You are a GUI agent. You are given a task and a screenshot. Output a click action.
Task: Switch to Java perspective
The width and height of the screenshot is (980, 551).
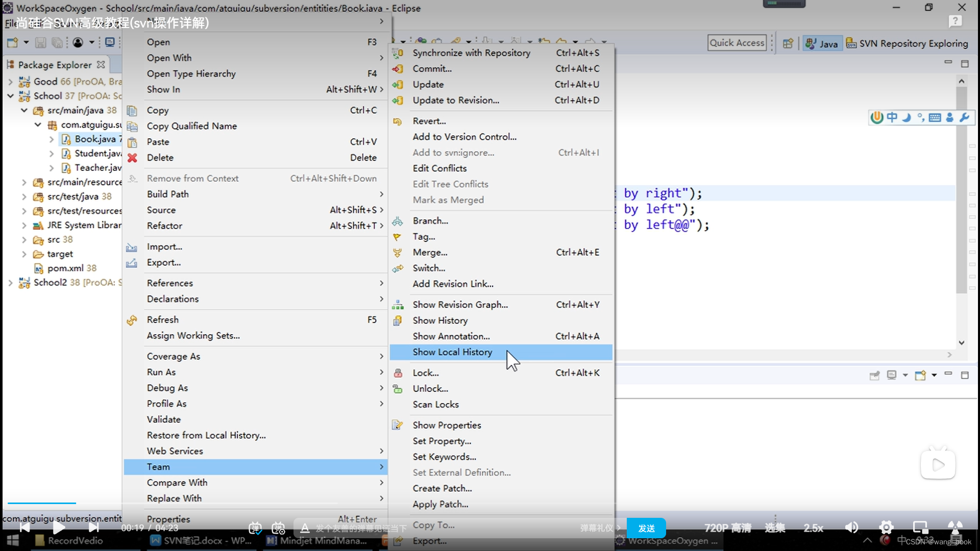click(822, 43)
